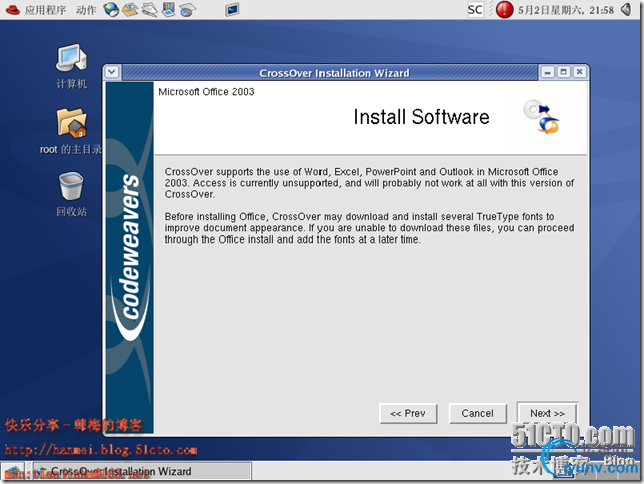Open the 动作 menu

click(x=86, y=10)
